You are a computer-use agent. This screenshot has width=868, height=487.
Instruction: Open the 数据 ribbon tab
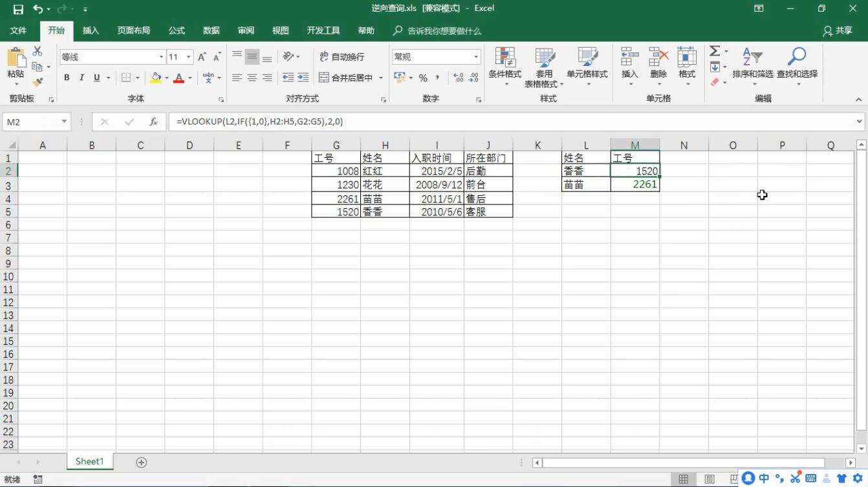pos(212,30)
